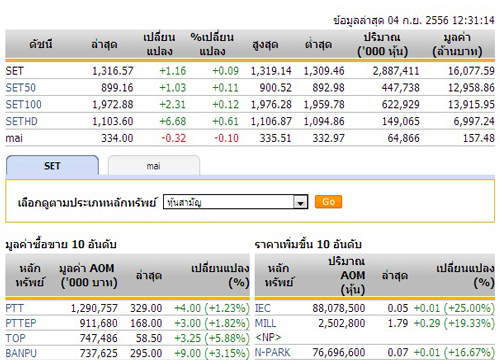Screen dimensions: 500x360
Task: Click the orange Go button
Action: coord(328,202)
